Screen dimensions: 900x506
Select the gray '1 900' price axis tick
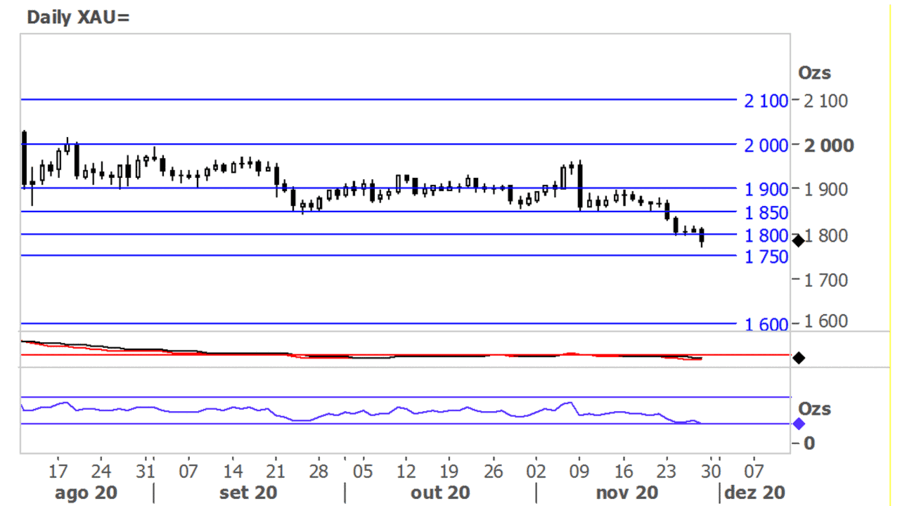825,189
